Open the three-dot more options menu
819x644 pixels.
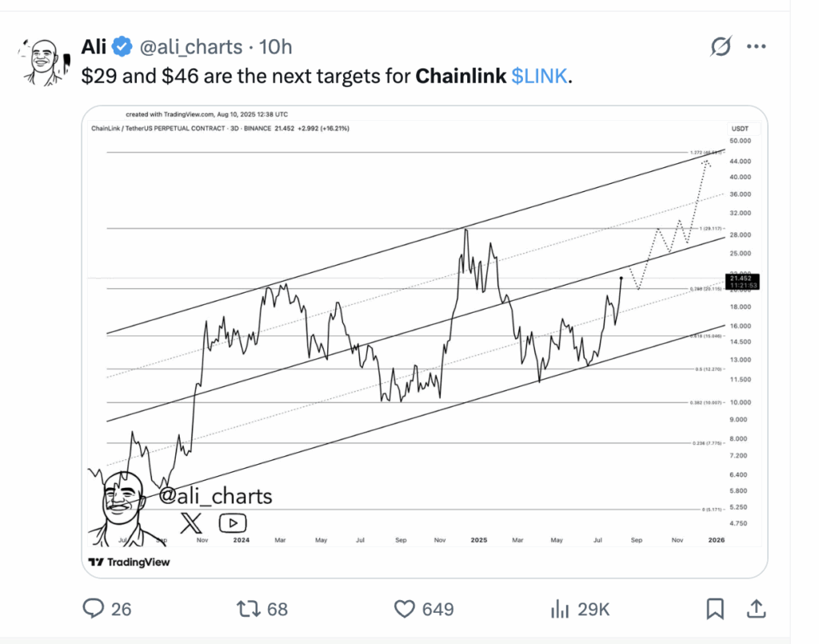[x=757, y=46]
